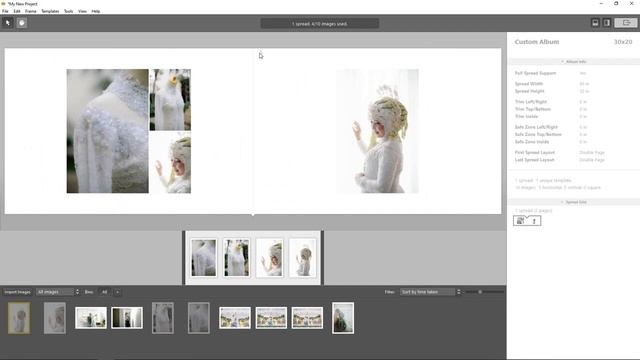
Task: Click the 30x20 album size label
Action: 623,42
